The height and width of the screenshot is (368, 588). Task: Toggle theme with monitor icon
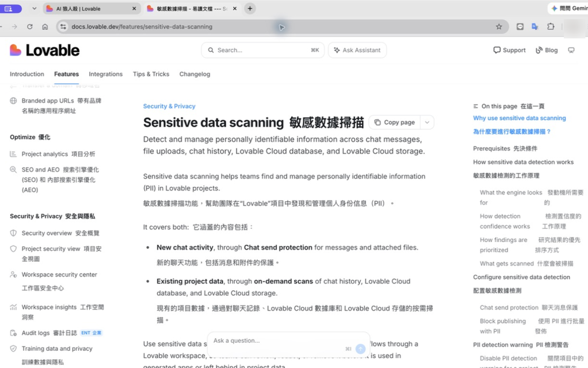point(571,50)
